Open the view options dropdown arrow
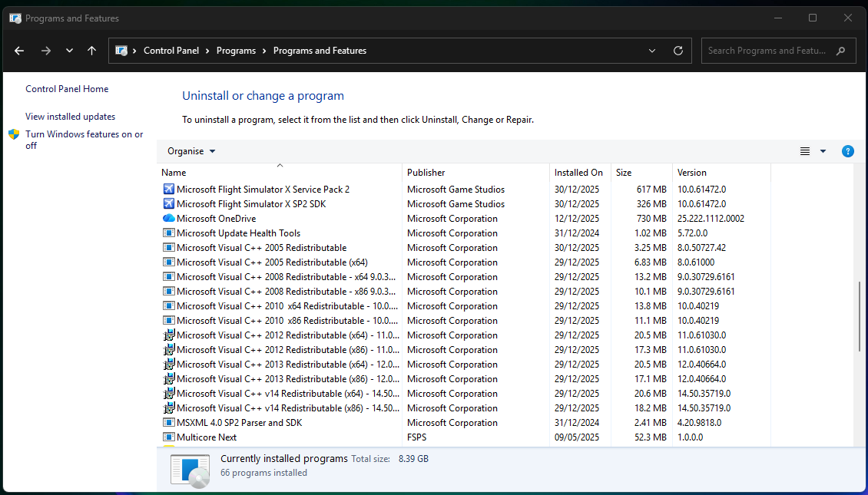The image size is (868, 495). click(823, 151)
